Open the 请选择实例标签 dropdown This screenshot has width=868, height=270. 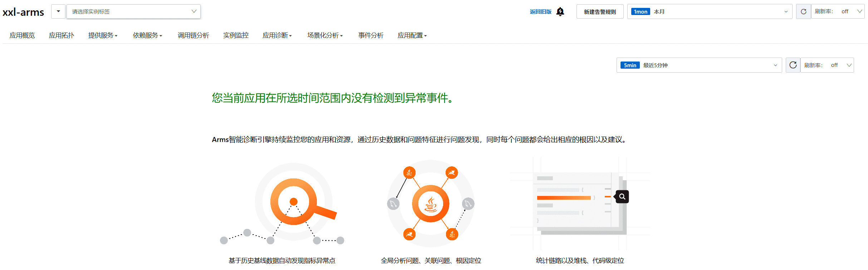(x=133, y=11)
